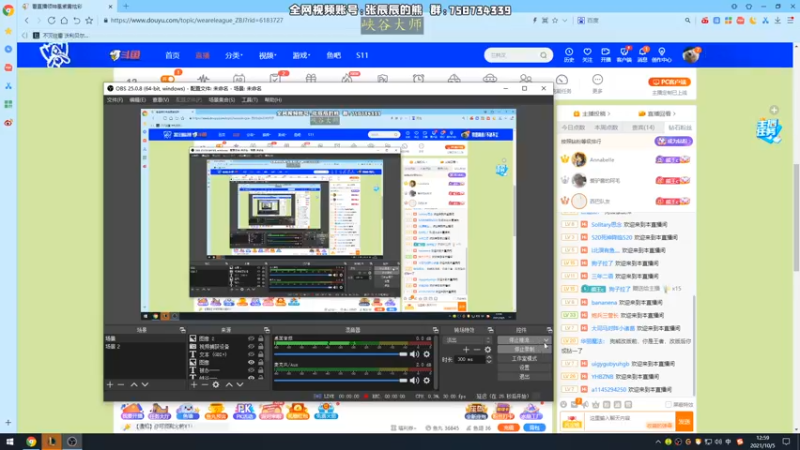Screen dimensions: 800x450
Task: Add a new scene in OBS scenes panel
Action: 110,385
